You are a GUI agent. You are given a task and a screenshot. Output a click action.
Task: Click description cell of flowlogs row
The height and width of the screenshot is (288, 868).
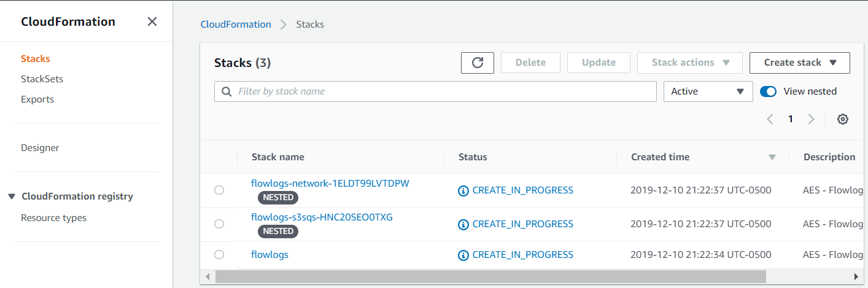tap(832, 255)
